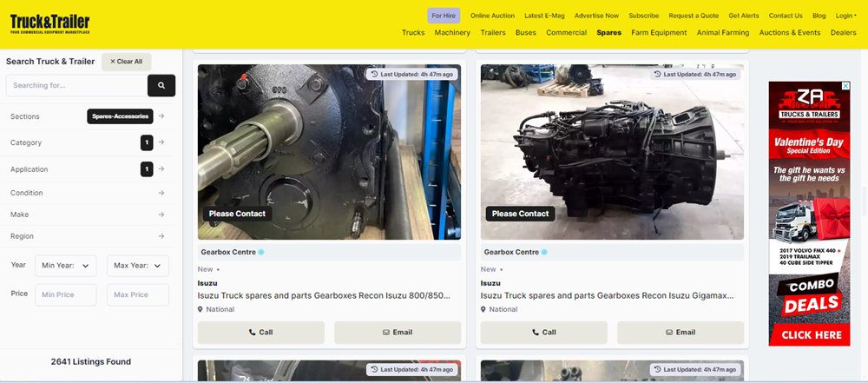The height and width of the screenshot is (383, 868).
Task: Click verified badge next to second Gearbox Centre
Action: (x=544, y=252)
